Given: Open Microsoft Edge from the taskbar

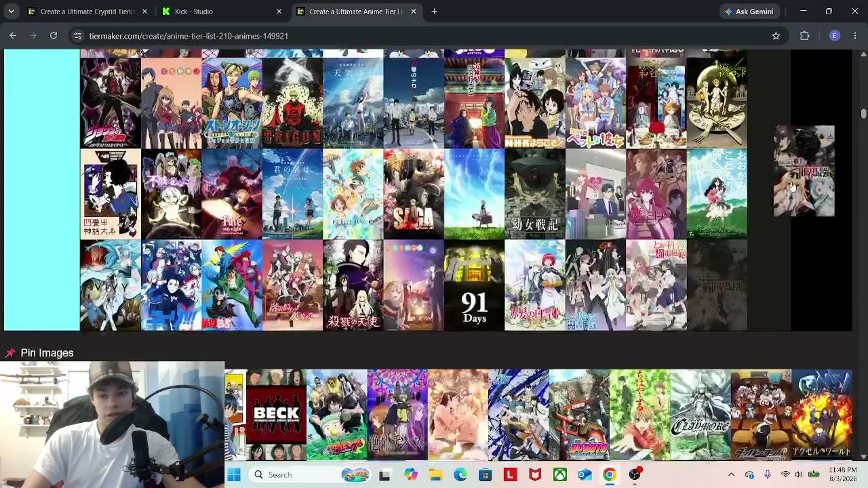Looking at the screenshot, I should coord(460,475).
